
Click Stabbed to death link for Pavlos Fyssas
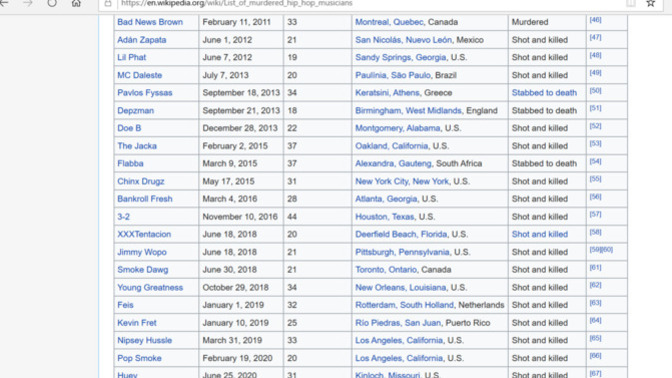544,93
